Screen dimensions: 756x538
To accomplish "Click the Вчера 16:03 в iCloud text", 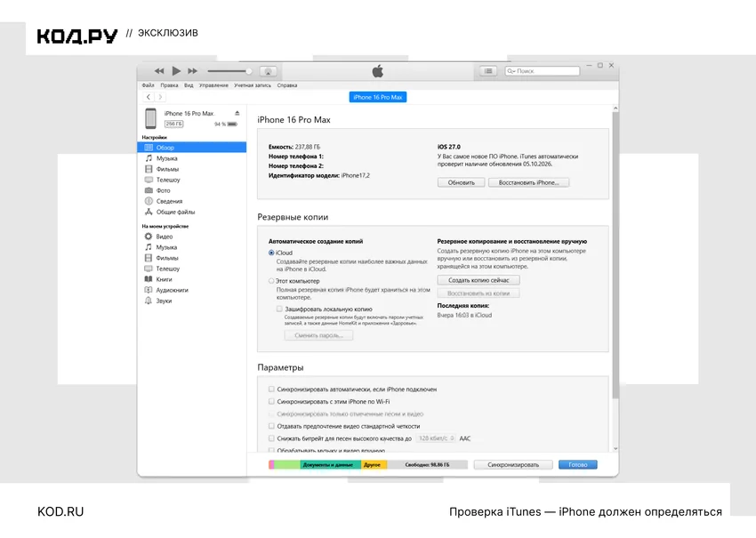I will pos(464,316).
